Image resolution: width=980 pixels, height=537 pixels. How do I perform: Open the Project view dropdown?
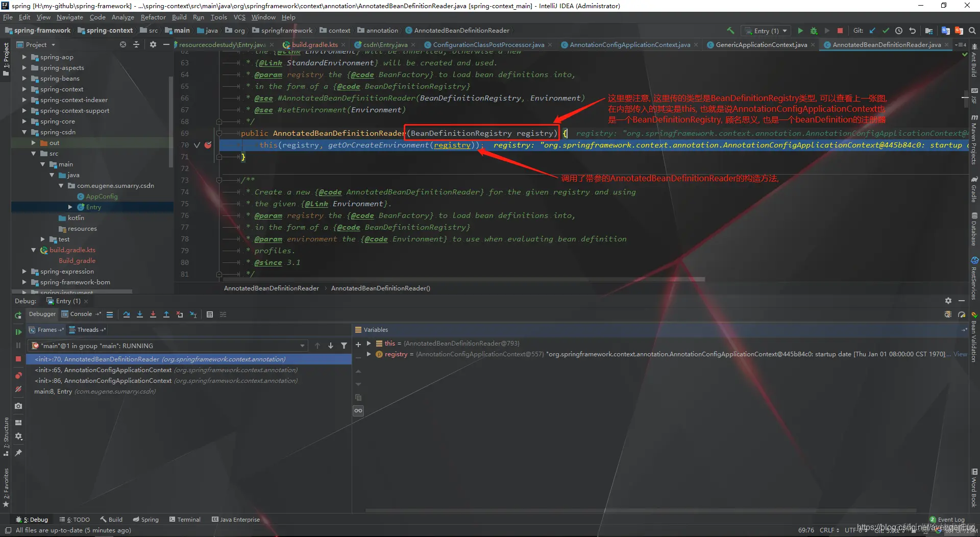pyautogui.click(x=36, y=45)
